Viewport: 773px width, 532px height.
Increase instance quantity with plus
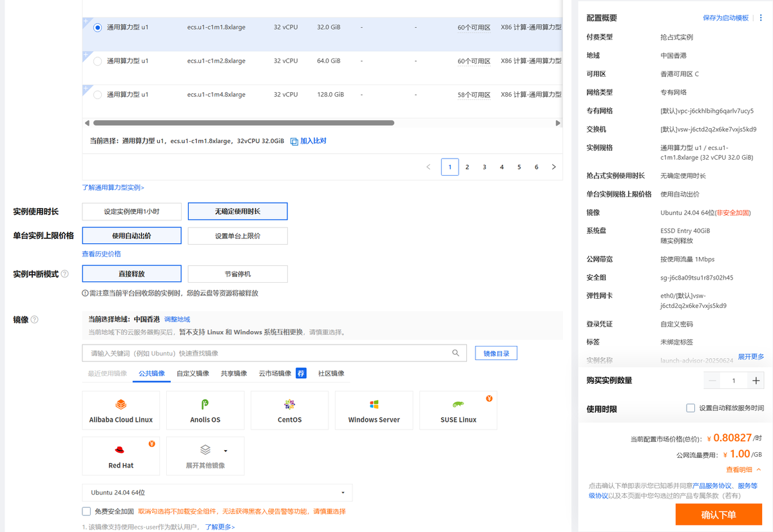click(756, 381)
